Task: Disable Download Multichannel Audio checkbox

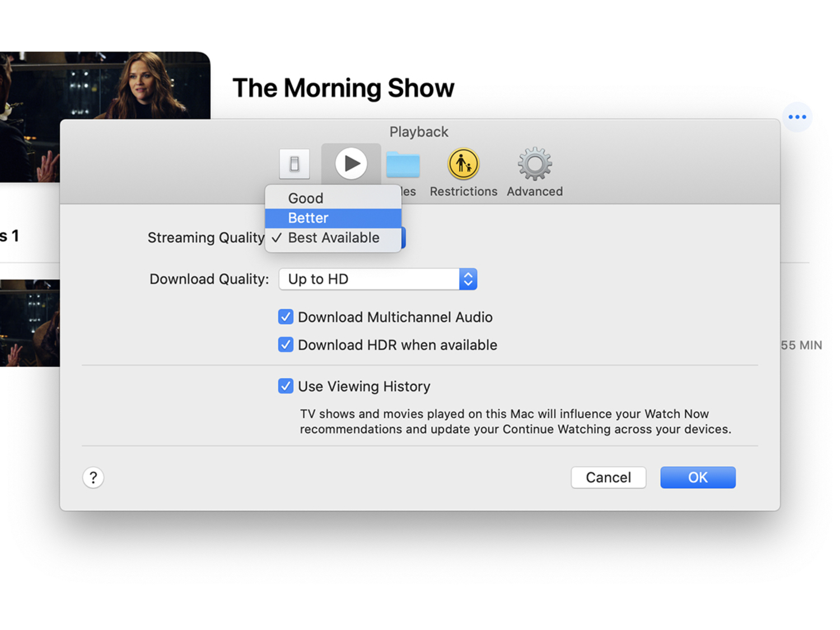Action: 286,317
